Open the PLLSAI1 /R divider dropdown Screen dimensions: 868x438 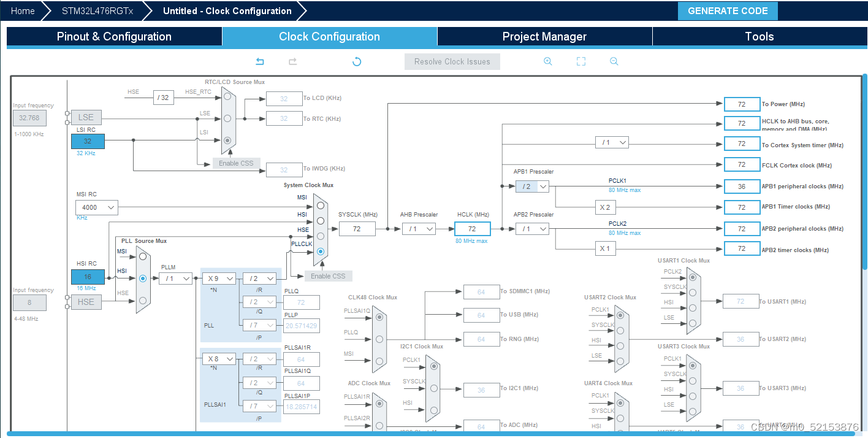coord(259,359)
